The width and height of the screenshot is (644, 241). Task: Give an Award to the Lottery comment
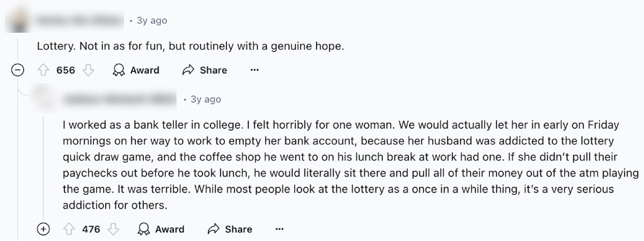click(x=136, y=70)
